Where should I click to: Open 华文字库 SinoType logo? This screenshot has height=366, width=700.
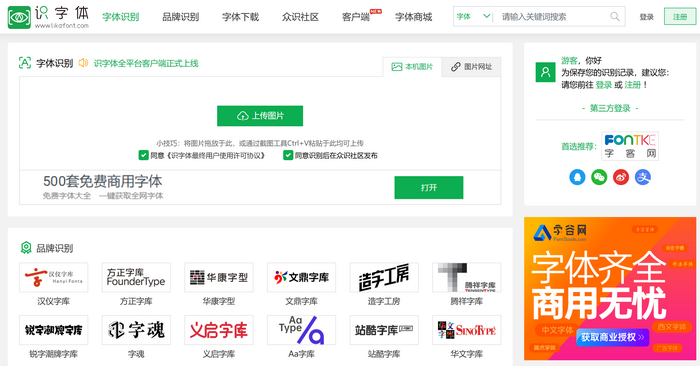467,330
